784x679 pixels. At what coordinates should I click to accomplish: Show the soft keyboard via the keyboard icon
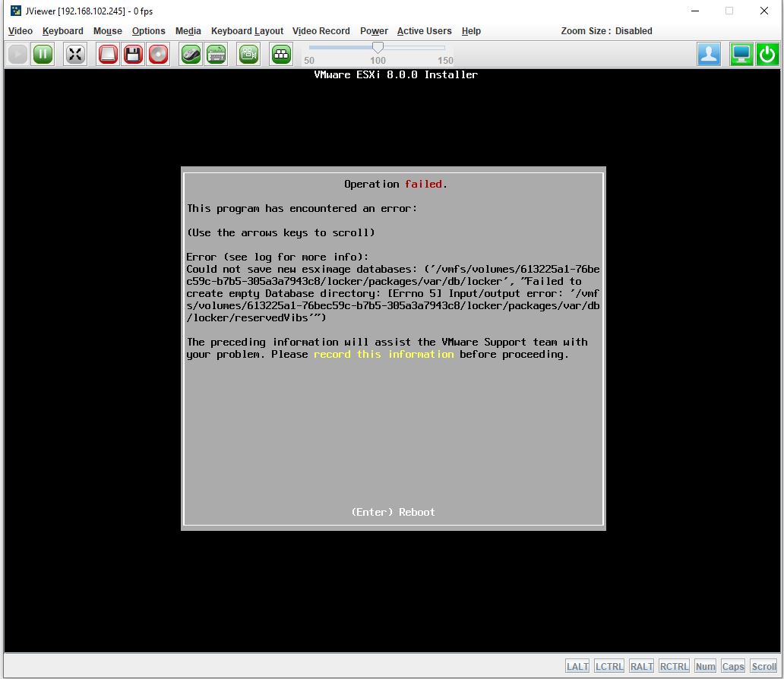click(x=217, y=54)
